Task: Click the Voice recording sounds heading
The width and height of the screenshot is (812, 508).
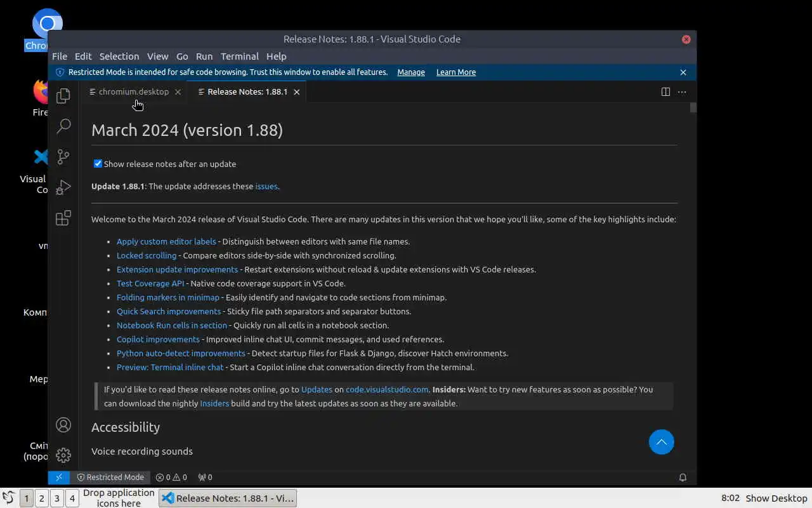Action: [x=142, y=451]
